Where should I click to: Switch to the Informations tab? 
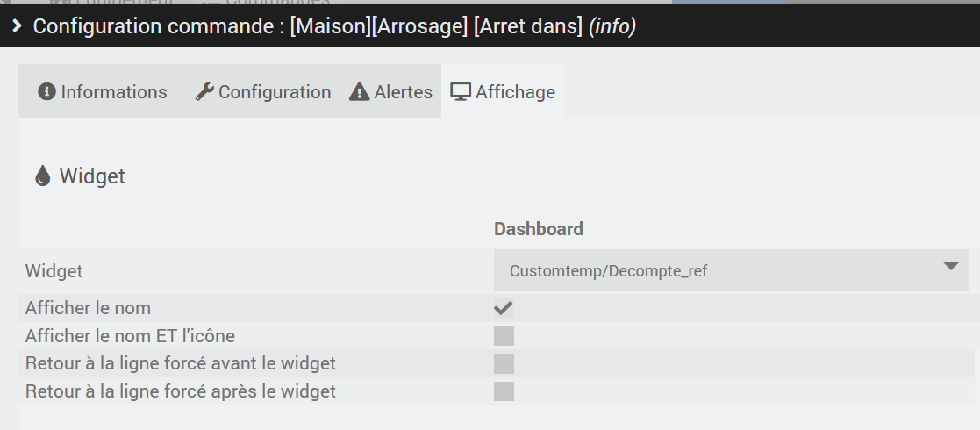coord(103,91)
